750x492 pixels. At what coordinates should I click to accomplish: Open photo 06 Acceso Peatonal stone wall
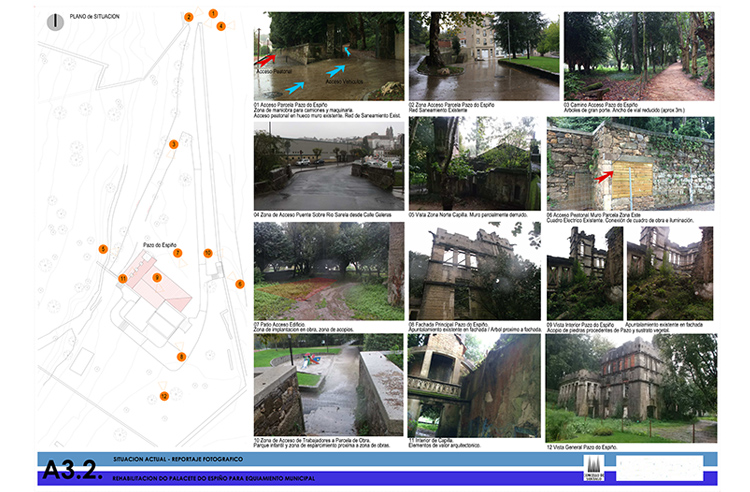tap(630, 162)
